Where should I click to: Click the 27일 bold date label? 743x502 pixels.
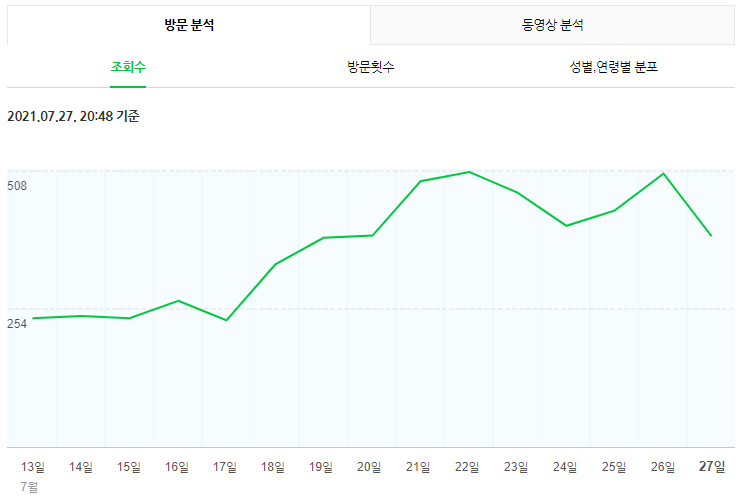pyautogui.click(x=712, y=466)
